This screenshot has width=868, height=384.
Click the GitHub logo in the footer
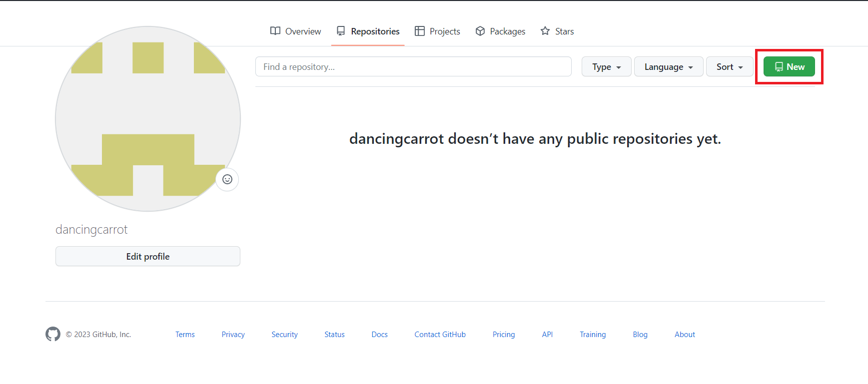tap(53, 334)
